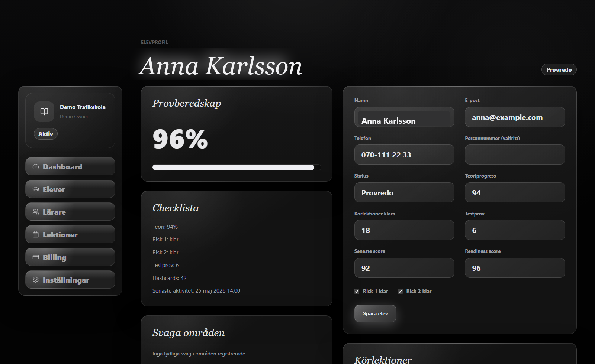Viewport: 595px width, 364px height.
Task: Toggle the Risk 2 klar checkbox
Action: coord(400,292)
